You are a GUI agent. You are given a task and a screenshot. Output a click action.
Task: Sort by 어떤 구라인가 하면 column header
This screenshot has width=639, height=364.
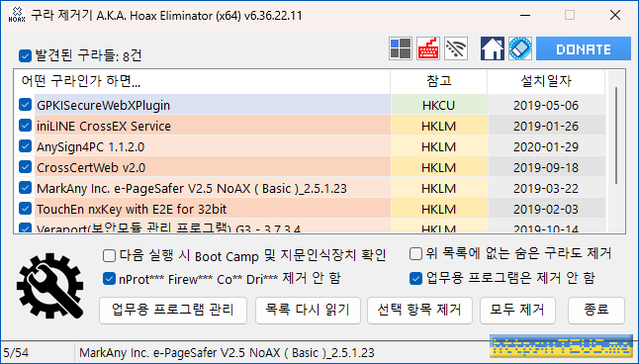[x=202, y=82]
